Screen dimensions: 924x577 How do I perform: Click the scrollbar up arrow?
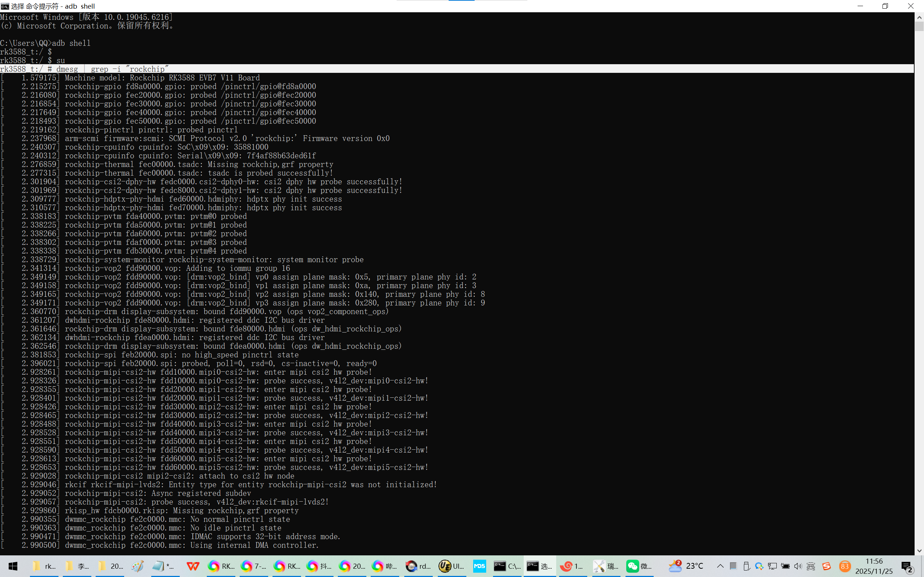click(x=919, y=17)
